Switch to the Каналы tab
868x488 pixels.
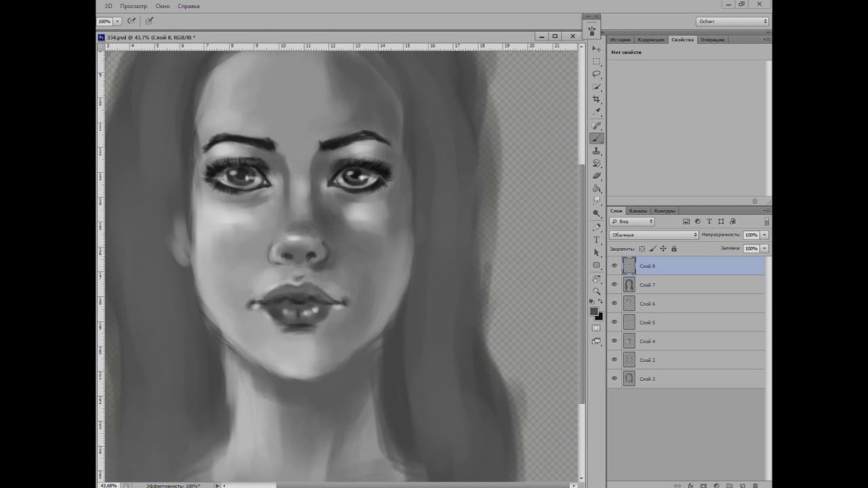[x=637, y=211]
